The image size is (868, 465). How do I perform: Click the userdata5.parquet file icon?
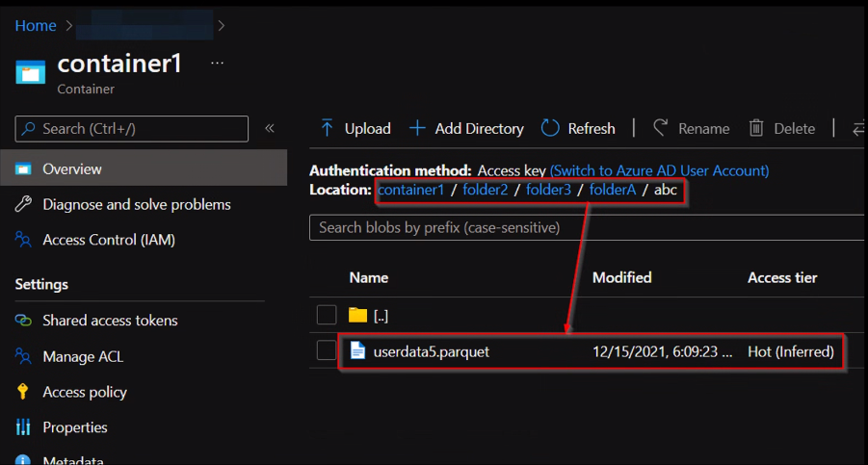tap(357, 350)
